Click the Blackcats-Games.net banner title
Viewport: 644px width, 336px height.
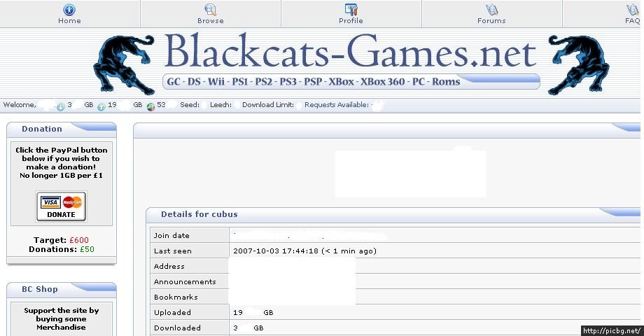(350, 51)
